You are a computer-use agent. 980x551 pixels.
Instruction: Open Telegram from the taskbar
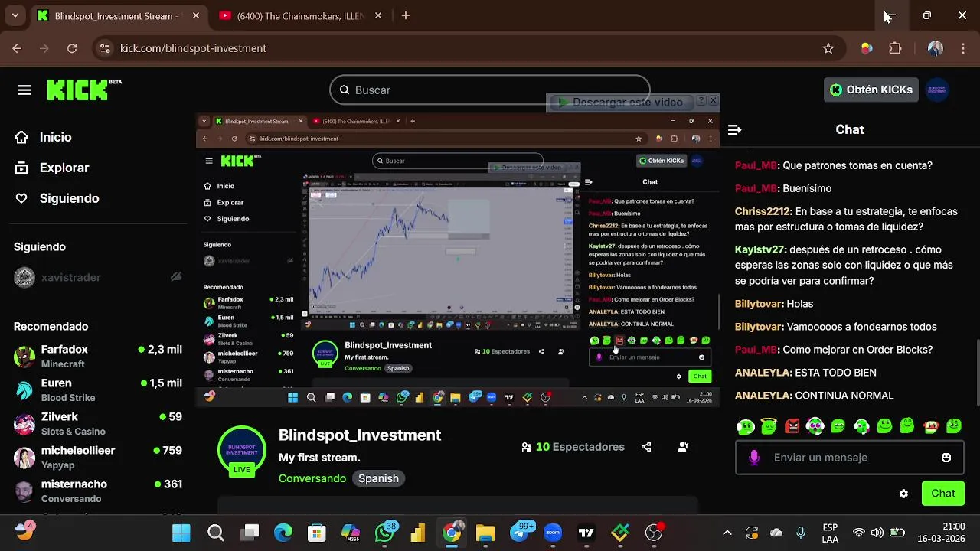pyautogui.click(x=521, y=533)
